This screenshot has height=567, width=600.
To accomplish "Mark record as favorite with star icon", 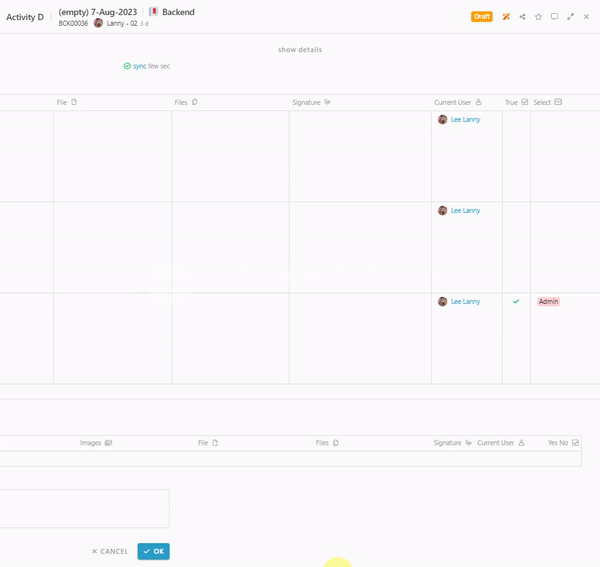I will 538,17.
